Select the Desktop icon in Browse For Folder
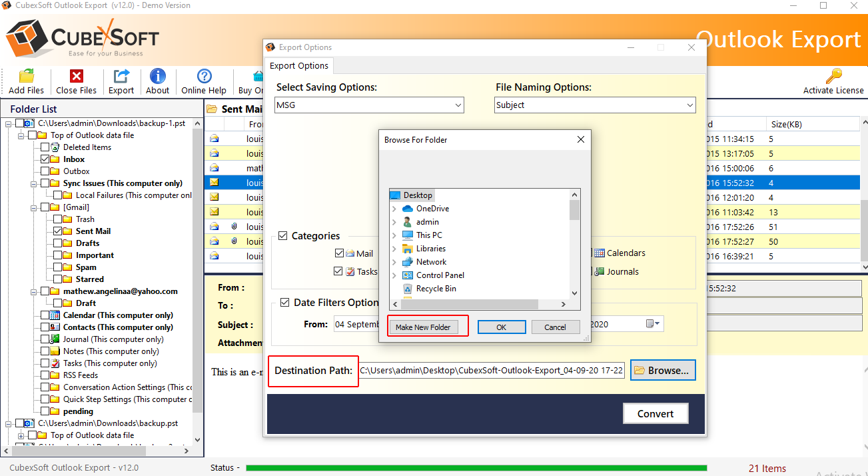The width and height of the screenshot is (868, 476). tap(395, 195)
